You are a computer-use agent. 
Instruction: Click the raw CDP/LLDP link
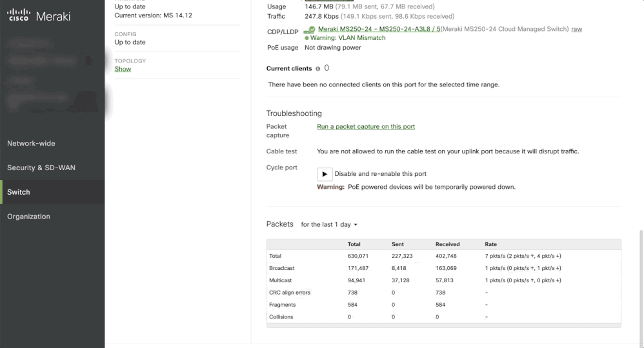(576, 29)
